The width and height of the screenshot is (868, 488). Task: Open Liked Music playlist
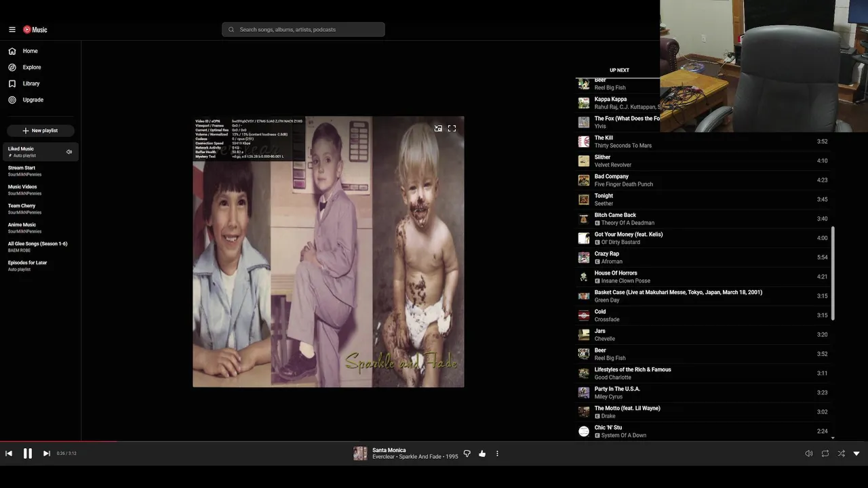coord(41,152)
